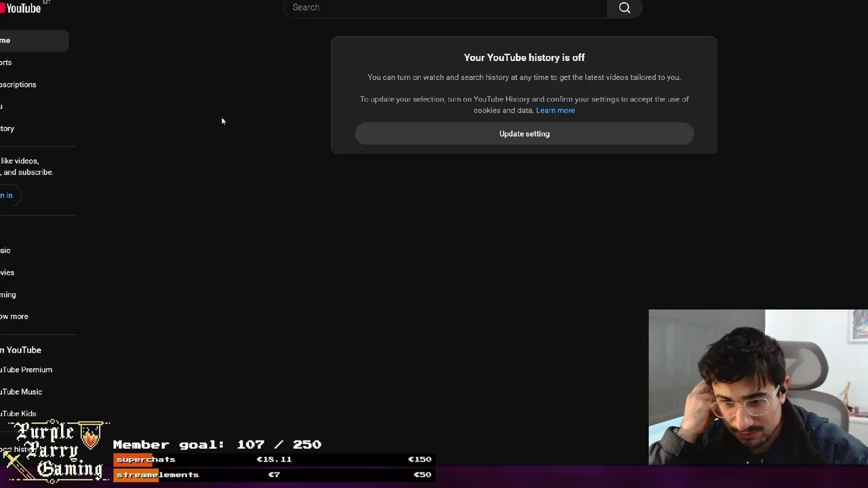Click the '€50' streamelements goal value
The image size is (868, 488).
point(422,474)
